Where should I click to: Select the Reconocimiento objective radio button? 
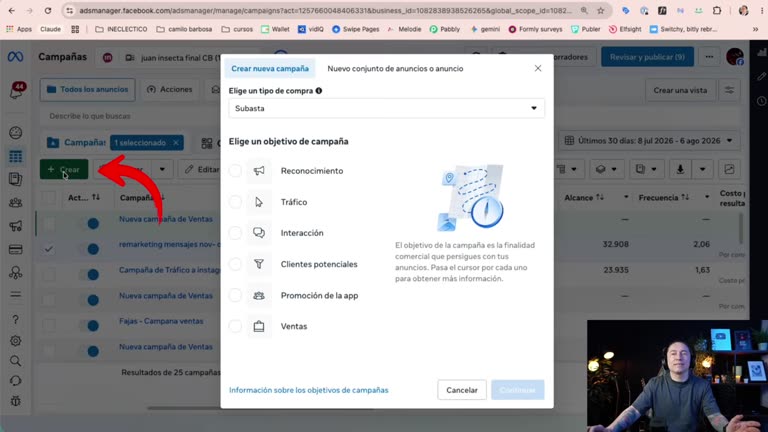point(236,171)
